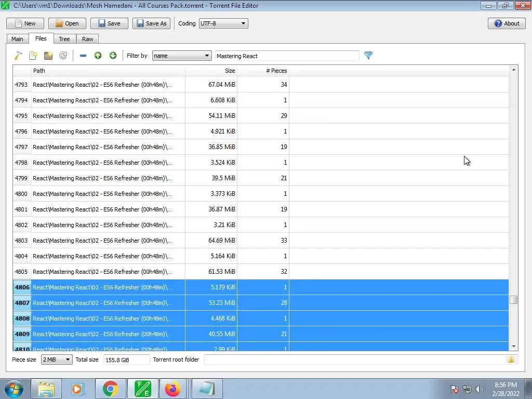The height and width of the screenshot is (399, 532).
Task: Sort by # Pieces column header
Action: [263, 71]
